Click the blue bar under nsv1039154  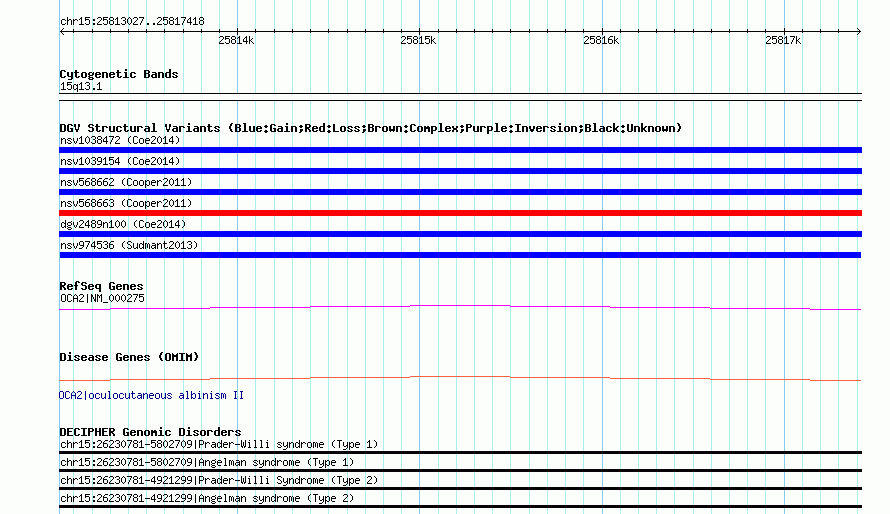pos(460,171)
